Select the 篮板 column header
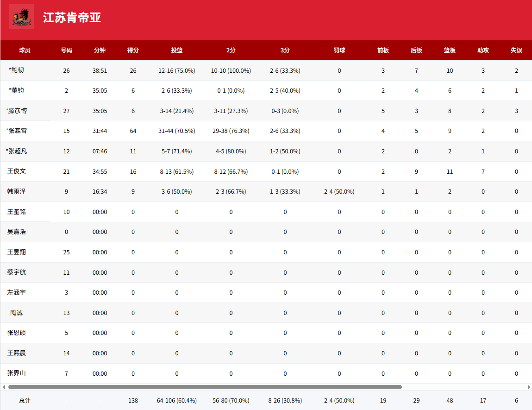Image resolution: width=532 pixels, height=410 pixels. click(450, 50)
